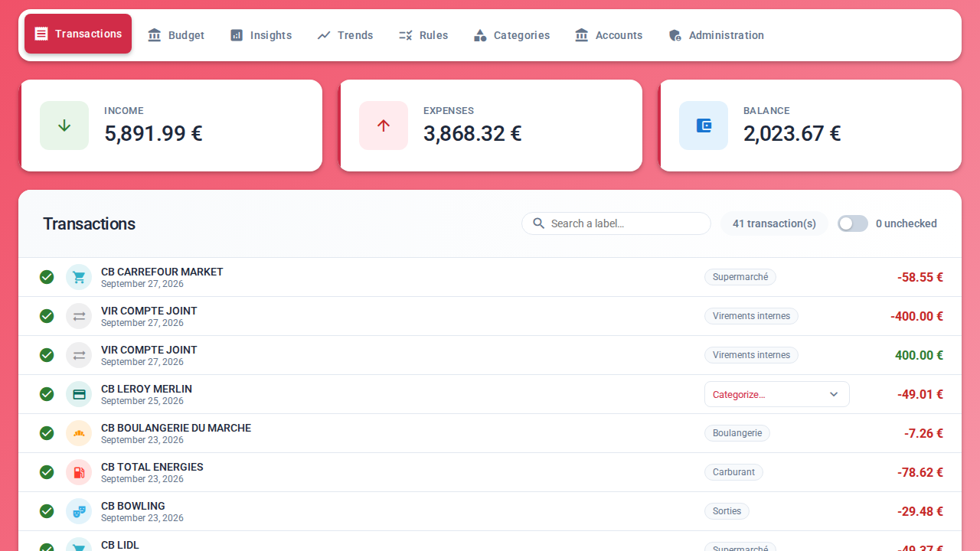Click the green income arrow icon

[x=64, y=126]
